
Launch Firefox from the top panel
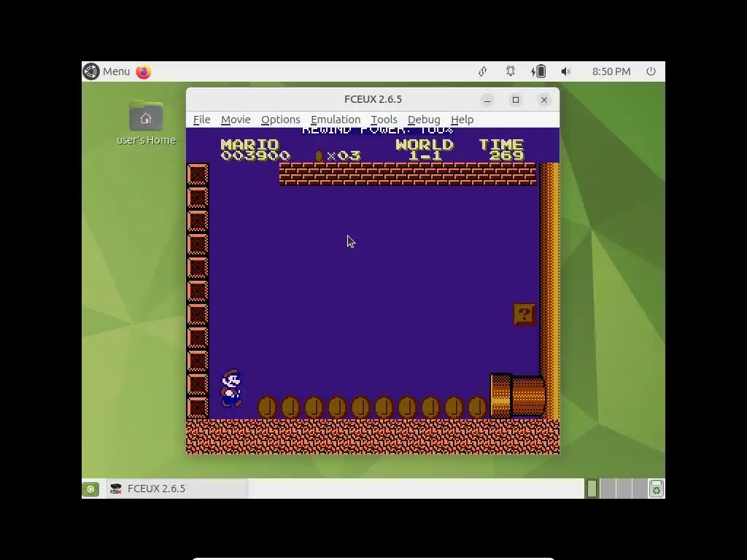coord(144,71)
